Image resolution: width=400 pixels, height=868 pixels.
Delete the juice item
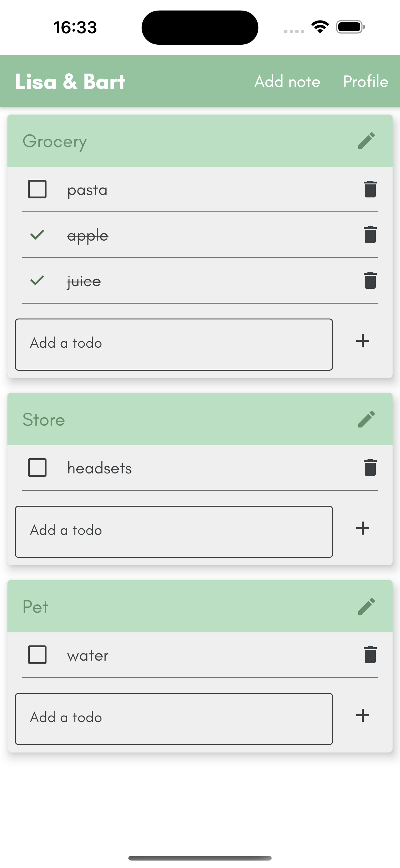pyautogui.click(x=370, y=280)
